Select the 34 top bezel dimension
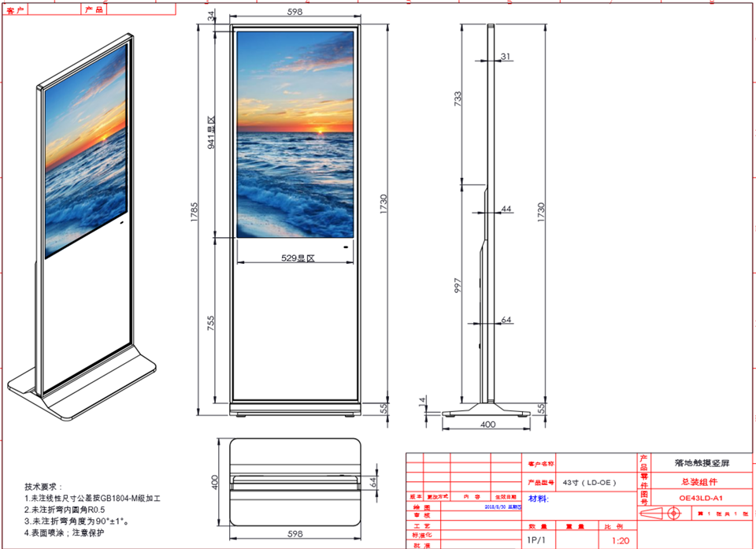The width and height of the screenshot is (756, 549). pos(212,16)
